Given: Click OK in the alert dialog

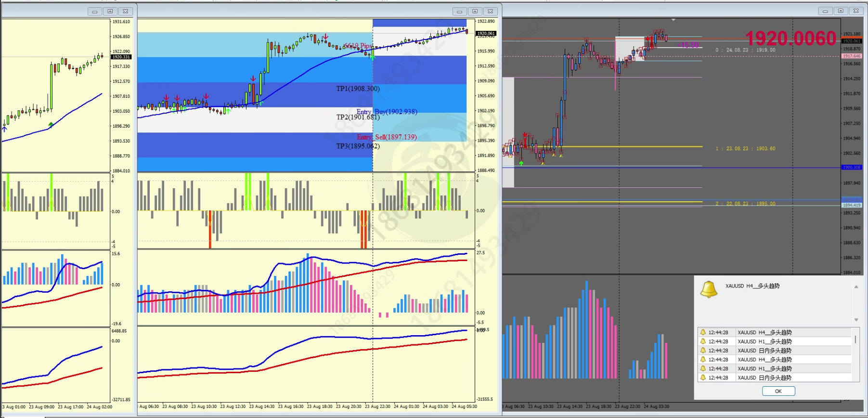Looking at the screenshot, I should click(x=778, y=391).
